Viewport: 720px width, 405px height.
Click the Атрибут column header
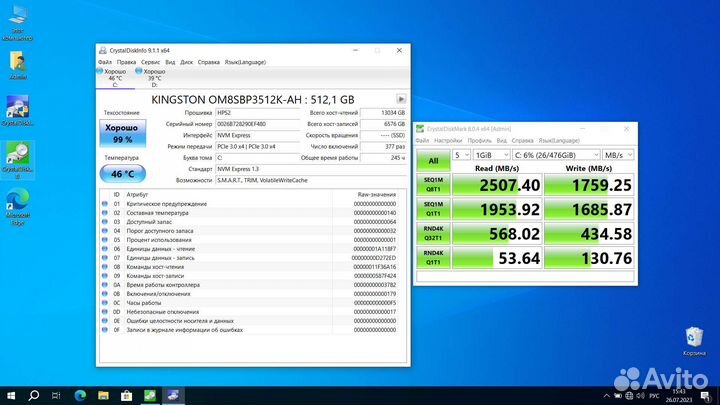point(137,195)
